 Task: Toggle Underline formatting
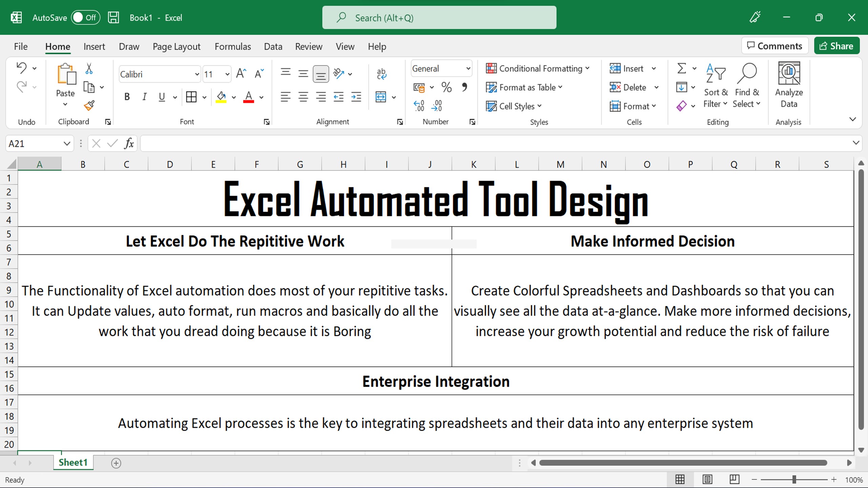[x=162, y=97]
